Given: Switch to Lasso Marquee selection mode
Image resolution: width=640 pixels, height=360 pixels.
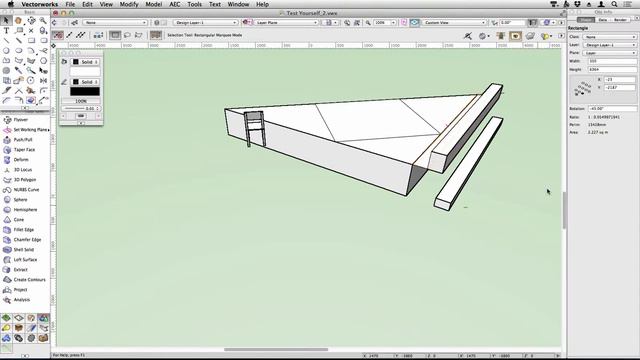Looking at the screenshot, I should tap(127, 36).
